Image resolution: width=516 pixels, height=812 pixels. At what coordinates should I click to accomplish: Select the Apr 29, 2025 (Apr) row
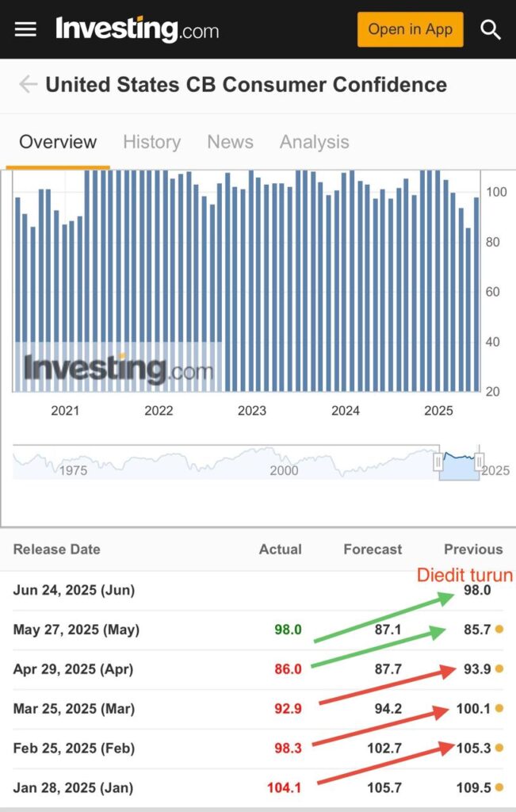coord(258,669)
